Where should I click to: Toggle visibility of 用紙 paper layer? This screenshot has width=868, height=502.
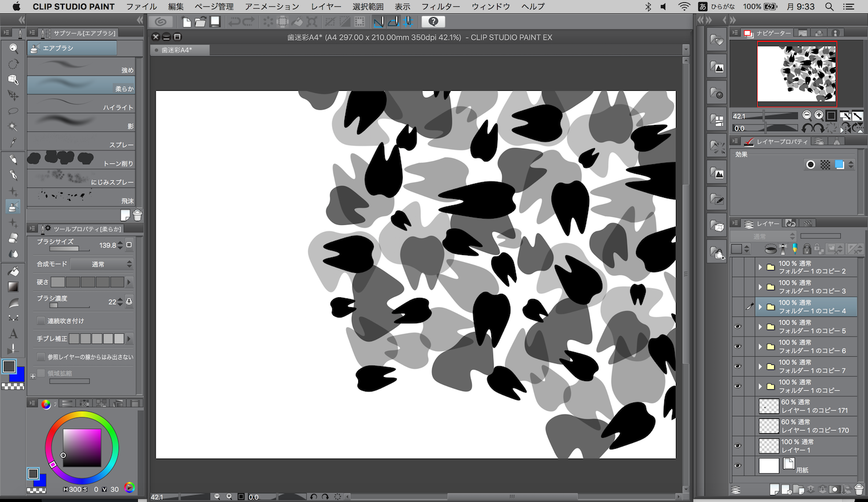tap(737, 466)
